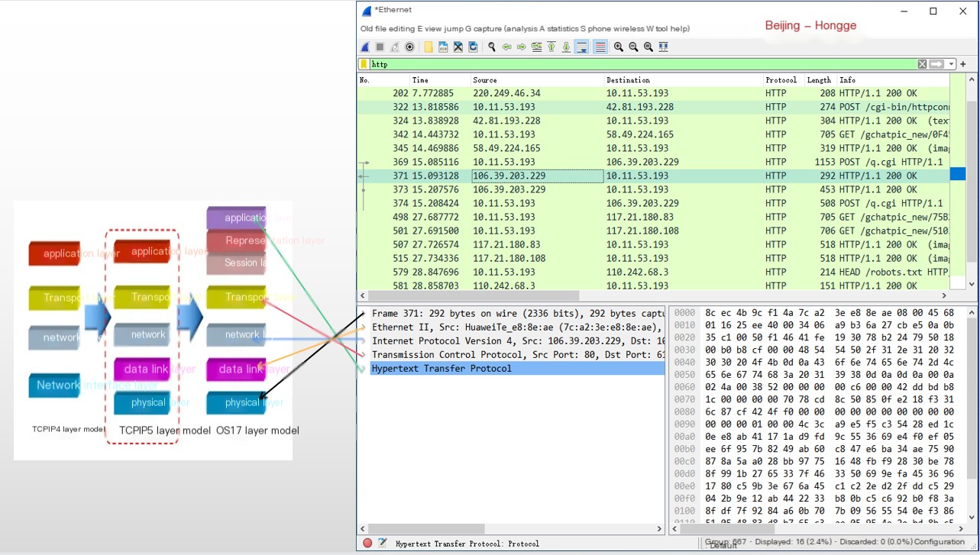Zoom in on packet text
The height and width of the screenshot is (555, 980).
[619, 47]
